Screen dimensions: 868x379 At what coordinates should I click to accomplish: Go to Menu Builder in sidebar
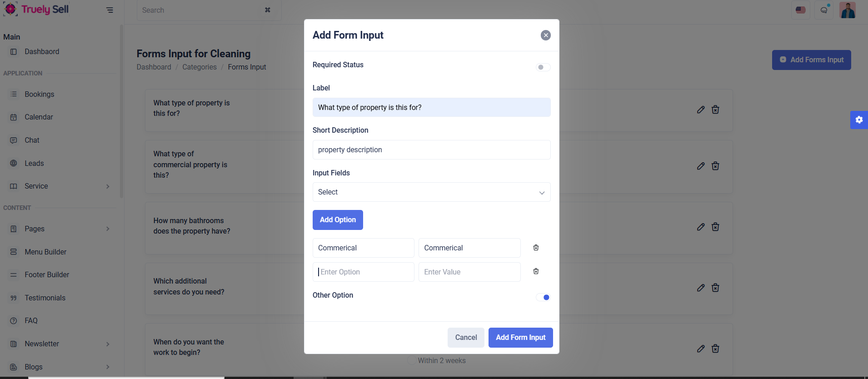point(45,252)
